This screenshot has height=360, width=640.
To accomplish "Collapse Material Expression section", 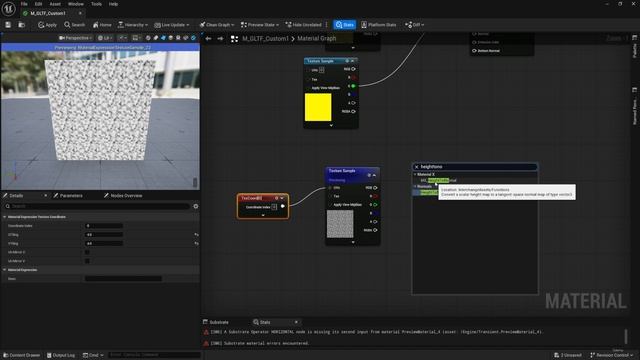I will pyautogui.click(x=4, y=270).
